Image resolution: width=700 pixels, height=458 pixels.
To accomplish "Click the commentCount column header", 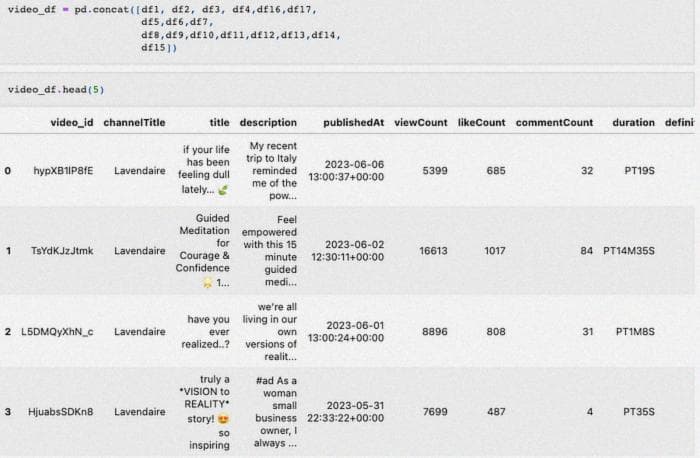I will pos(554,123).
